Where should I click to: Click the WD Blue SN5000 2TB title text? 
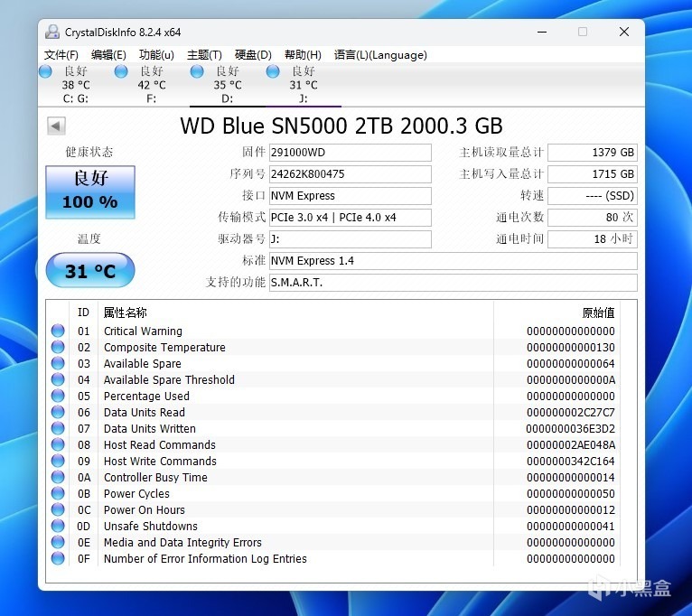(341, 126)
